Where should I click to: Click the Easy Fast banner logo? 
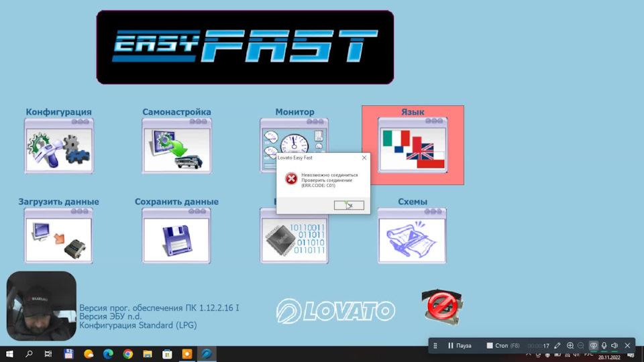[246, 47]
